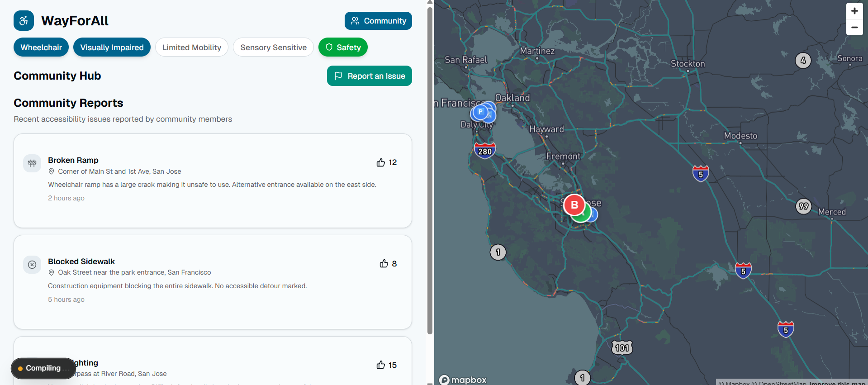The image size is (868, 385).
Task: Click the Modesto label on map
Action: [740, 136]
